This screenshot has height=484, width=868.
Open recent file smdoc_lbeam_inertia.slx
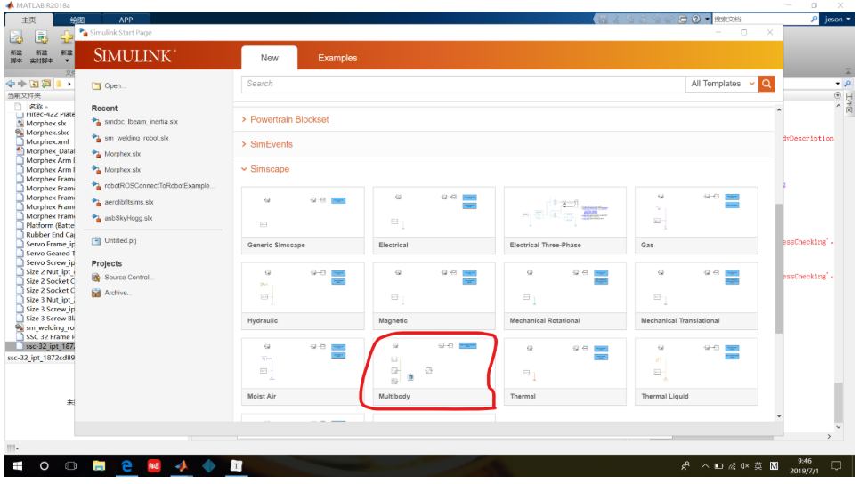pyautogui.click(x=135, y=122)
